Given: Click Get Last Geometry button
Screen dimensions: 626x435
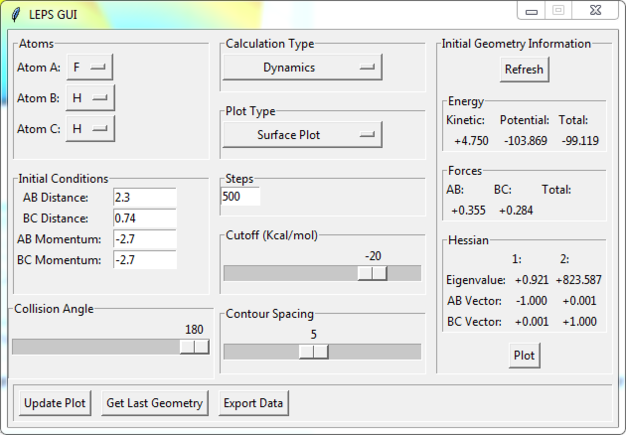Looking at the screenshot, I should pos(154,403).
